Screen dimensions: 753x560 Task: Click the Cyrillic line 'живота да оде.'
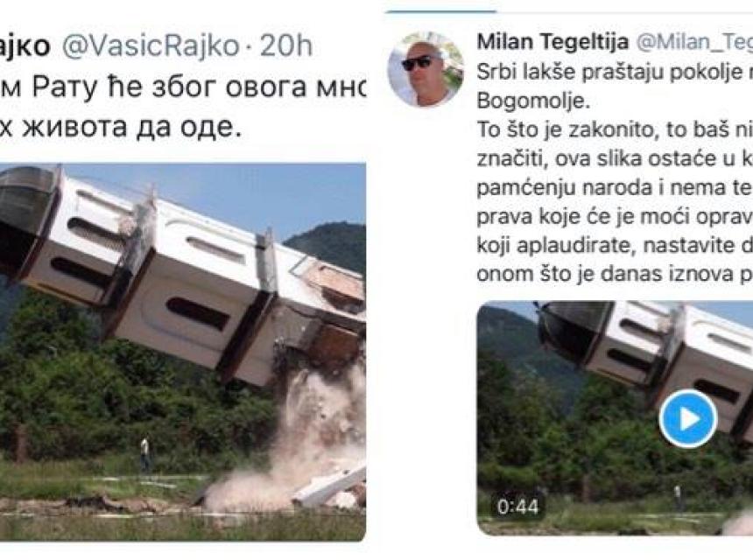click(x=120, y=127)
